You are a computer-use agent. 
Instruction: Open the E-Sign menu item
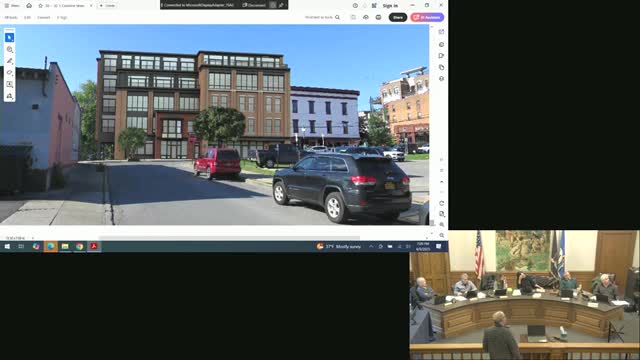[62, 18]
